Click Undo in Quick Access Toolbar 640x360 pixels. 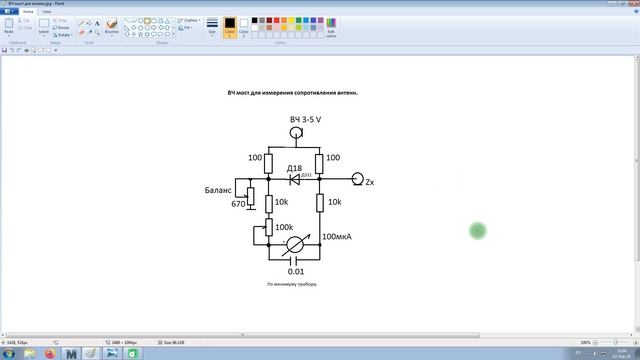[x=12, y=50]
